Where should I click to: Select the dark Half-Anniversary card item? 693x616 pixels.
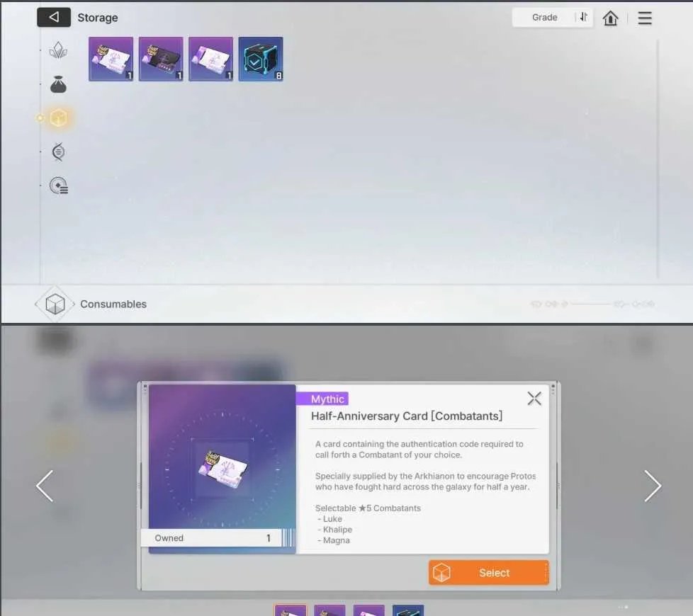[x=161, y=59]
